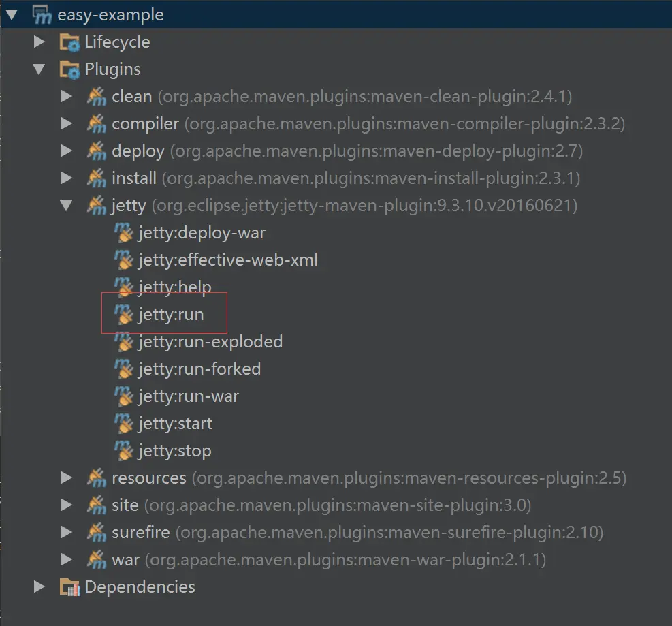
Task: Click the resources plugin icon
Action: point(97,478)
